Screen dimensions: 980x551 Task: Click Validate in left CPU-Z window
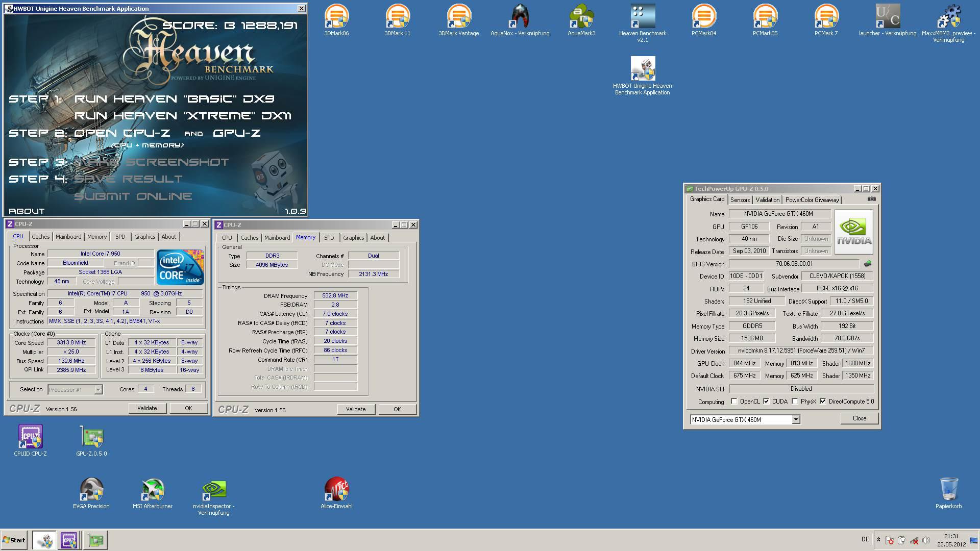pos(147,408)
